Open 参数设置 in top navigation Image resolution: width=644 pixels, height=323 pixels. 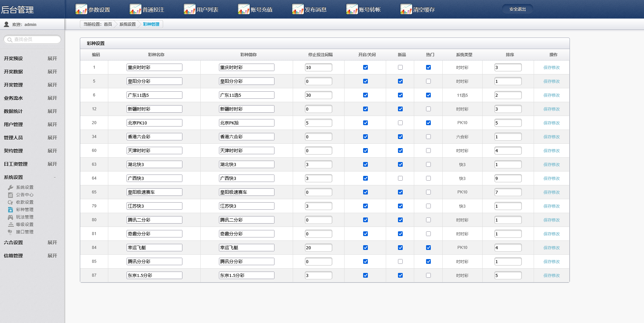(99, 10)
